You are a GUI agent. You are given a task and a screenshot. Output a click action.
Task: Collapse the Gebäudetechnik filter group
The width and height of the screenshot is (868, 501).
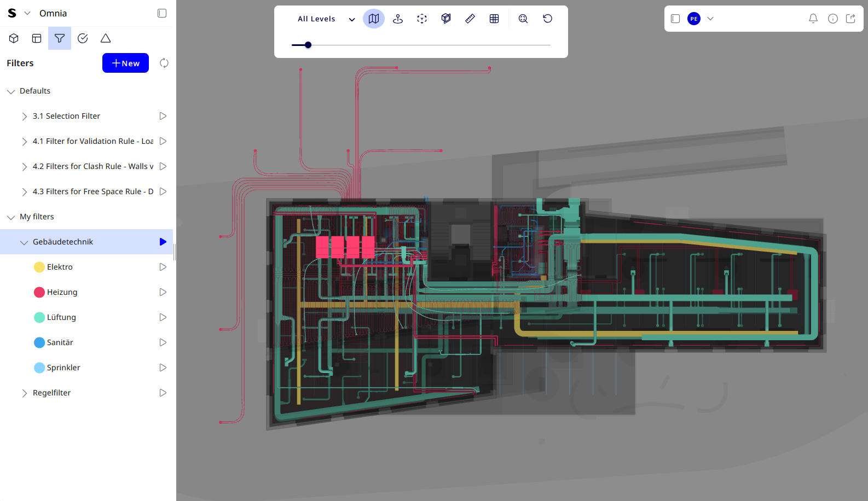[x=24, y=242]
